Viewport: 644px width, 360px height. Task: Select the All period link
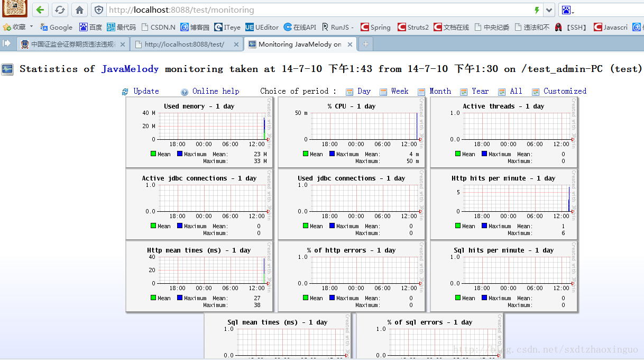coord(516,91)
